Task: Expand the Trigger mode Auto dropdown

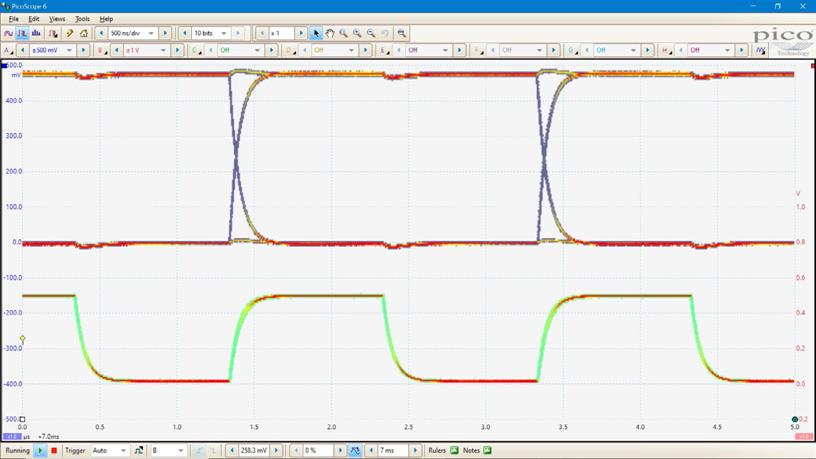Action: tap(123, 451)
